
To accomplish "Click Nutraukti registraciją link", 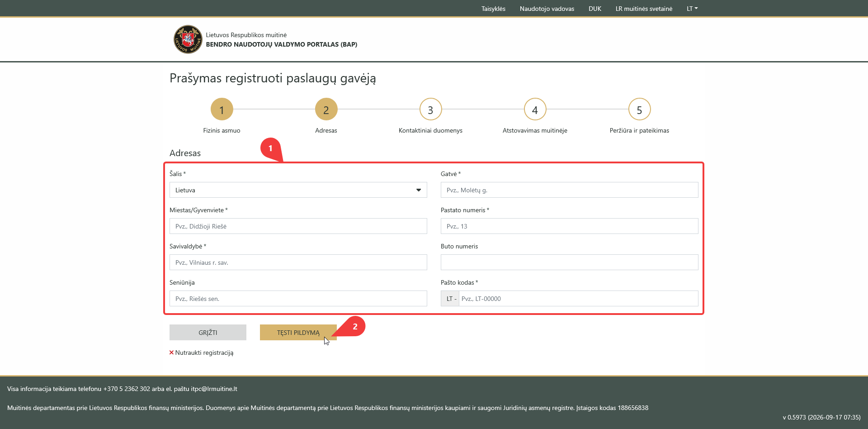I will click(204, 353).
